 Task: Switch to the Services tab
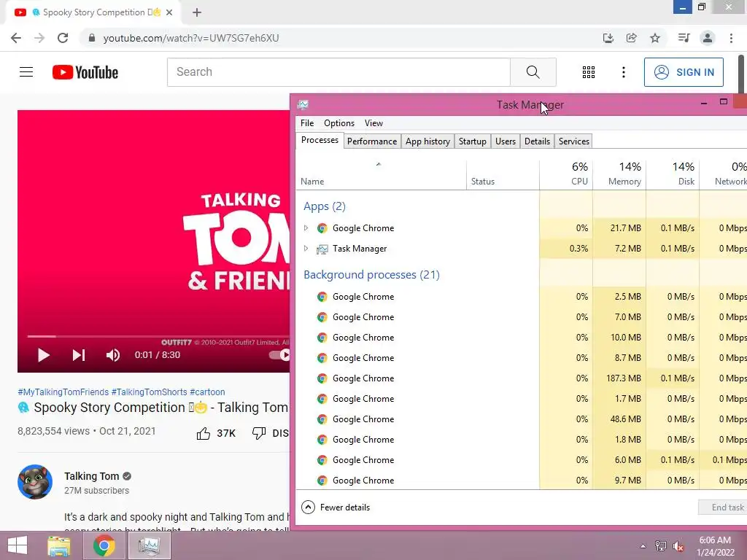tap(573, 141)
